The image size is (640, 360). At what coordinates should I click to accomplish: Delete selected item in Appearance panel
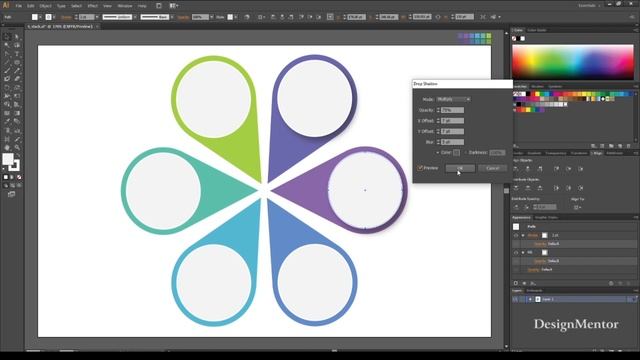pyautogui.click(x=629, y=283)
